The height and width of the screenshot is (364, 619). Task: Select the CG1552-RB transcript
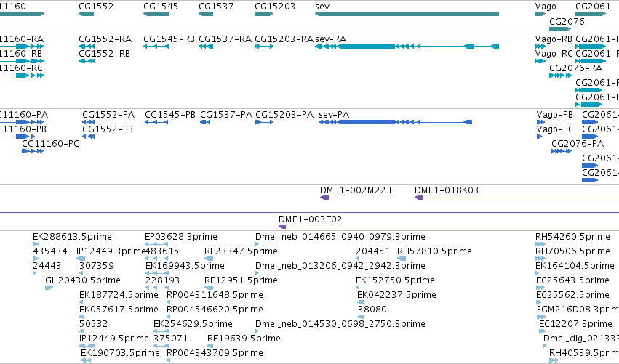[x=87, y=61]
